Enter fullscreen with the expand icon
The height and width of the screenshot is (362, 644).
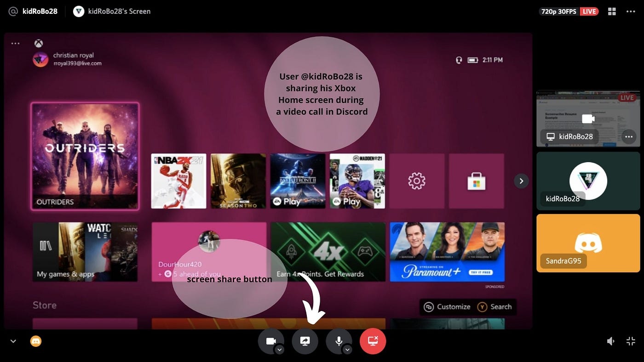point(631,341)
